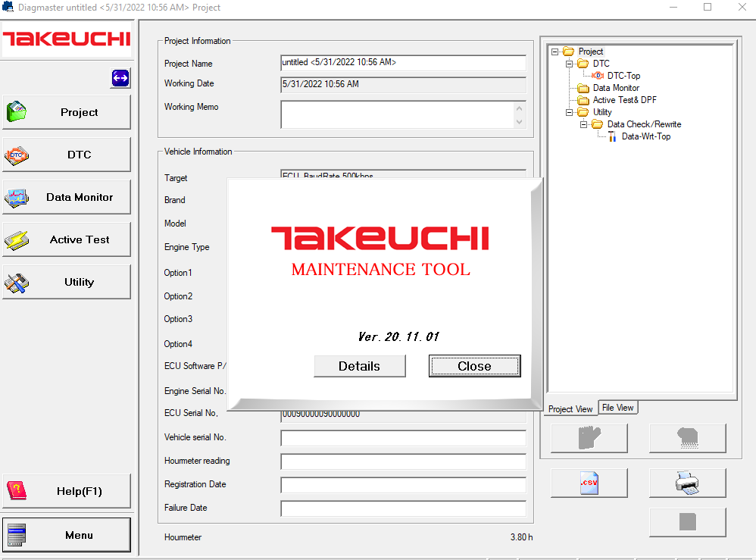Select the Project View tab

pyautogui.click(x=570, y=408)
